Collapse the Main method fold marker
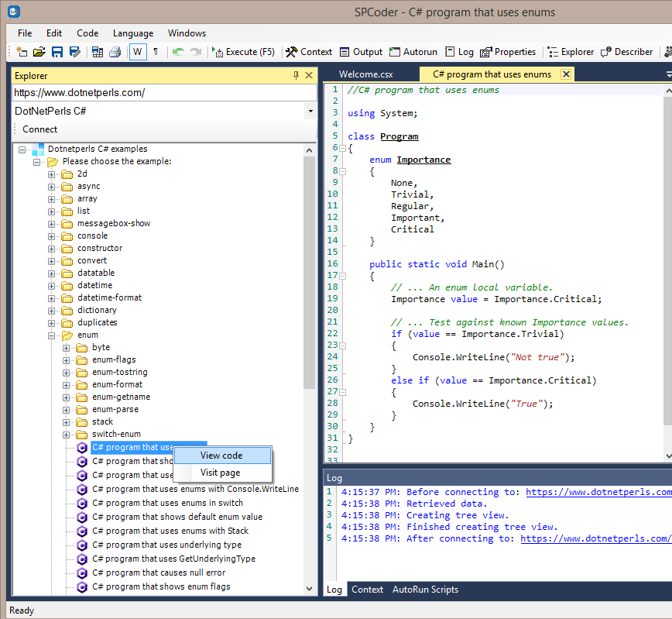Screen dimensions: 672x619 click(x=343, y=276)
